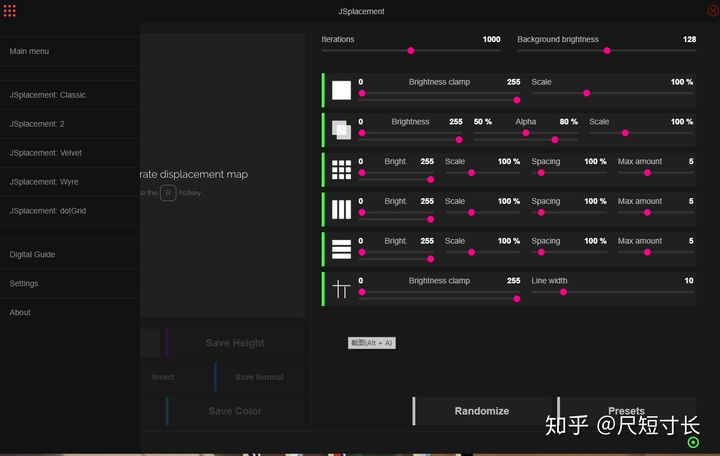Select the solid square shape icon
The image size is (720, 456).
click(341, 90)
